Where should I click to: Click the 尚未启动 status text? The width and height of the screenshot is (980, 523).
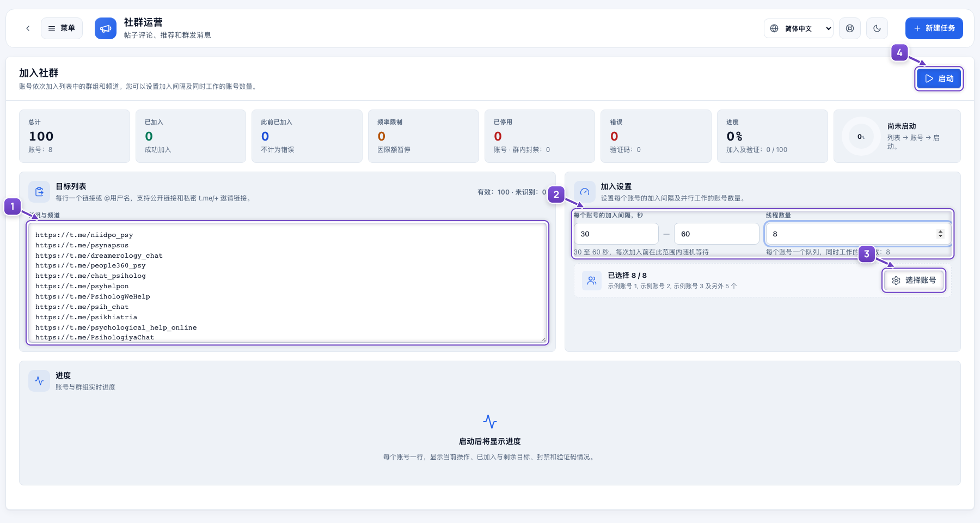902,126
